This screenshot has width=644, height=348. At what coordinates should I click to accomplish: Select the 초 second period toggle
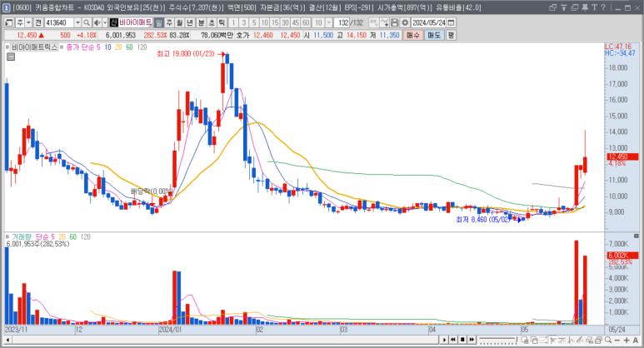coord(212,22)
